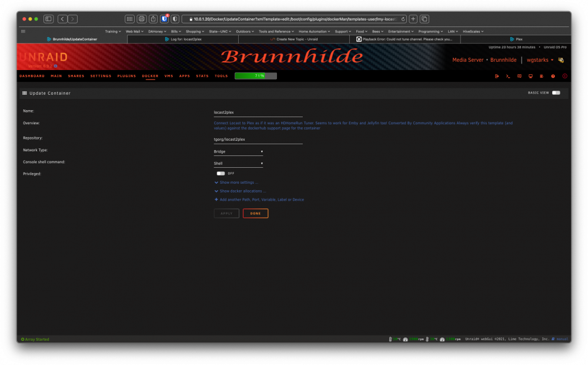The image size is (588, 365).
Task: Click the Apply button
Action: point(226,214)
